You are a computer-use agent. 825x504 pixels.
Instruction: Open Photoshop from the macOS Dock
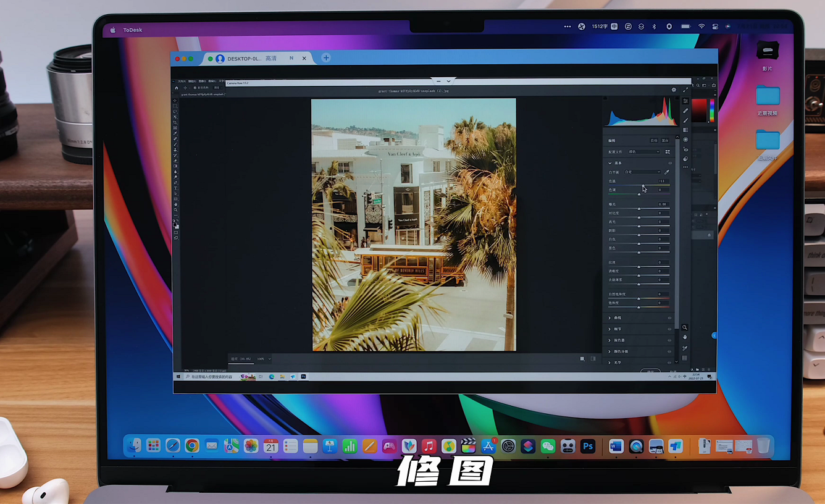[588, 446]
